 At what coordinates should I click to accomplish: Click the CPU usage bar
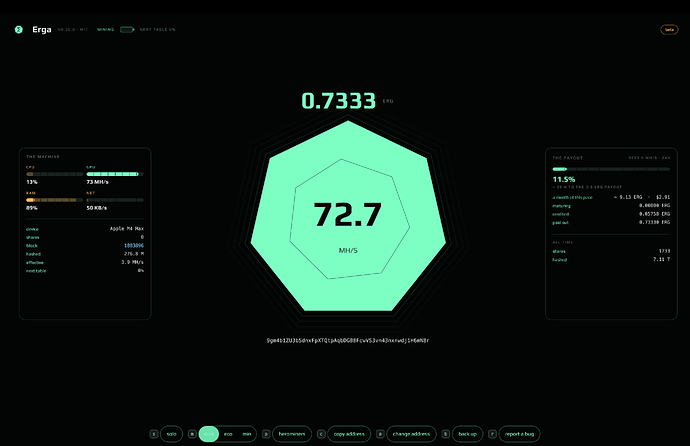pos(55,174)
